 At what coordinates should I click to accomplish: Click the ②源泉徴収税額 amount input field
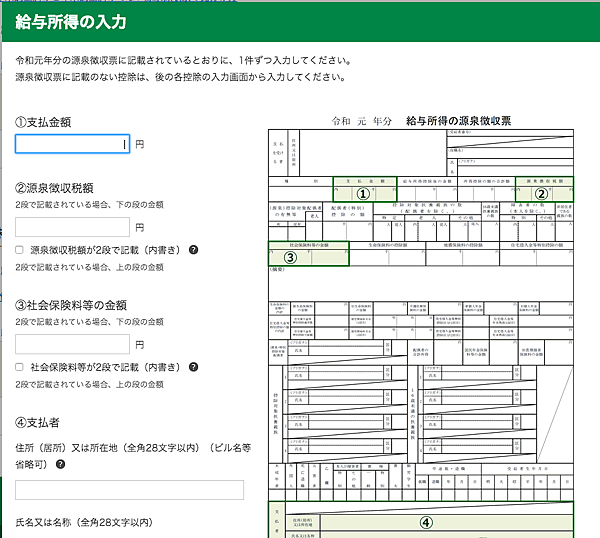click(72, 227)
